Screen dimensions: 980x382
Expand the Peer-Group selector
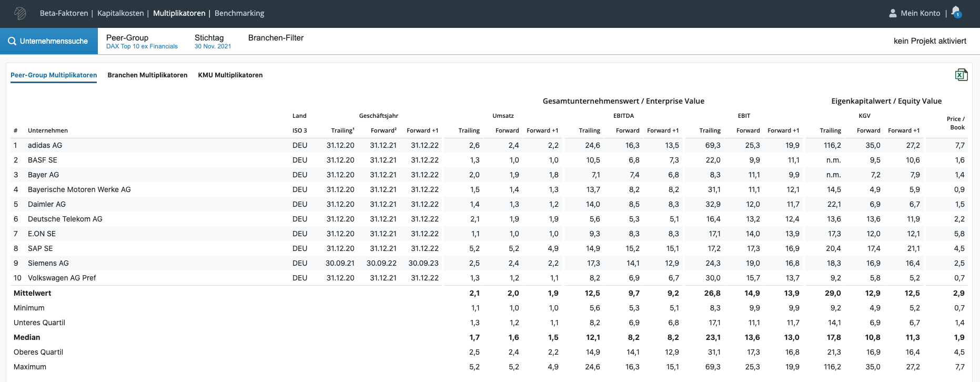tap(142, 42)
